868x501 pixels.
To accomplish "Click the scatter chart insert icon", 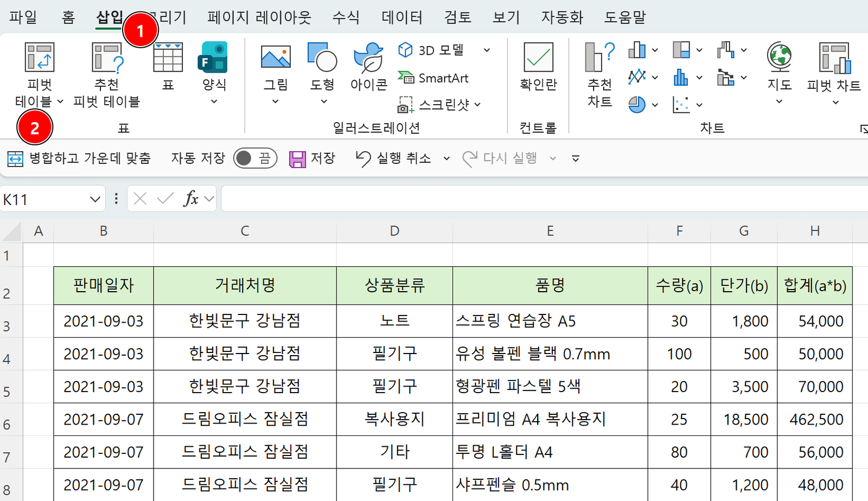I will pos(681,104).
